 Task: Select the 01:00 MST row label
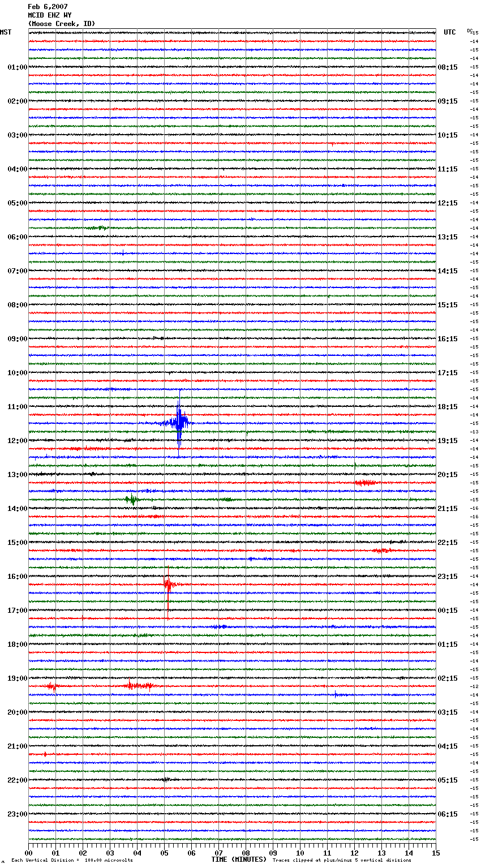pyautogui.click(x=18, y=67)
